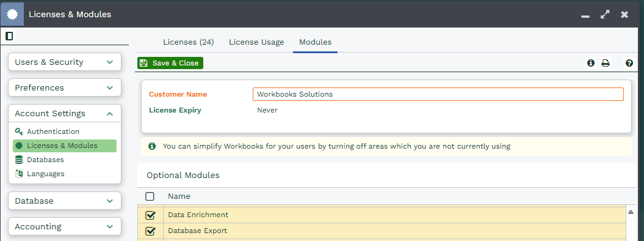Toggle the sidebar collapse panel icon

coord(9,36)
